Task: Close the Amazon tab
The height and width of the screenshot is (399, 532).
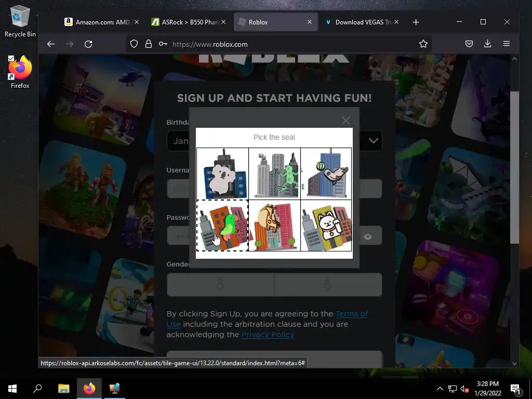Action: coord(137,22)
